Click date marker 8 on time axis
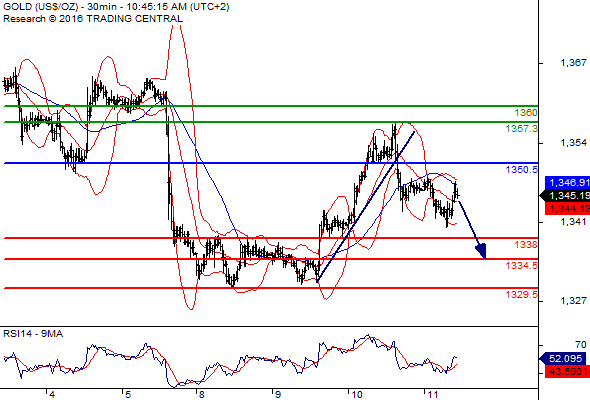This screenshot has width=590, height=400. (202, 394)
